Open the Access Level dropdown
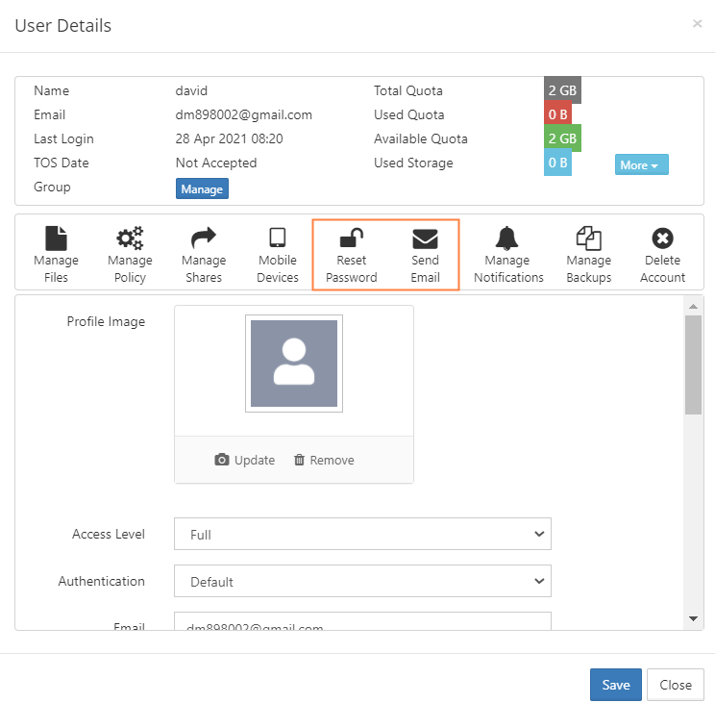Screen dimensions: 715x728 (x=362, y=535)
